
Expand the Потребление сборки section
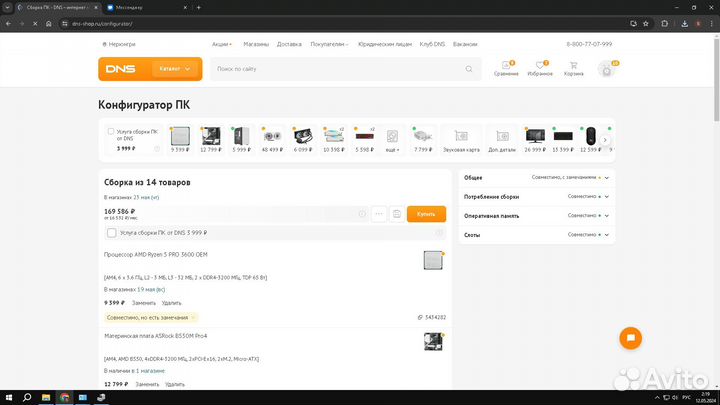[536, 197]
